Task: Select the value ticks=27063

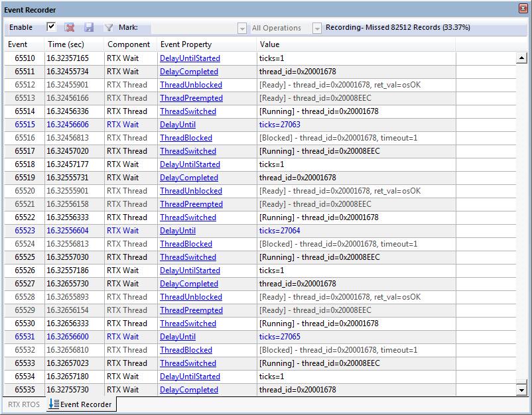Action: 279,125
